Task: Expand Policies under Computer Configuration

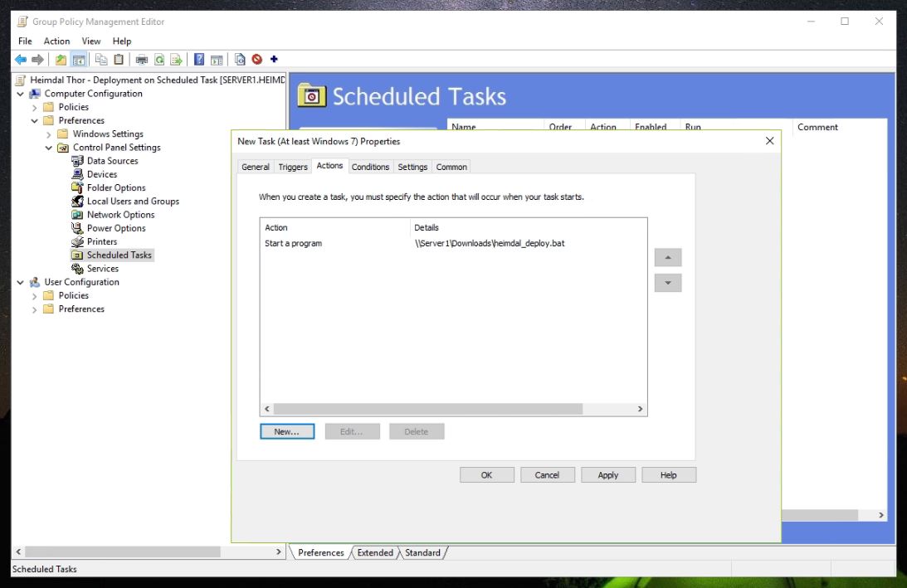Action: (x=34, y=107)
